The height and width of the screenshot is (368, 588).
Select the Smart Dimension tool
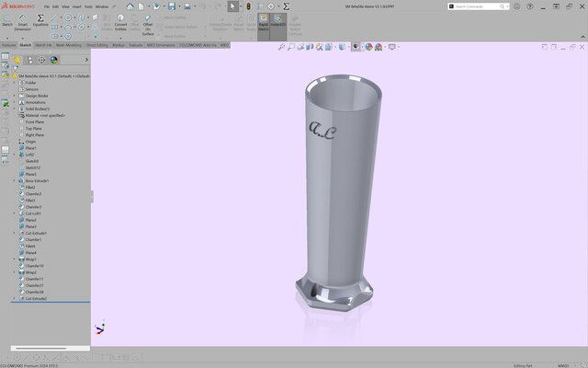(23, 24)
